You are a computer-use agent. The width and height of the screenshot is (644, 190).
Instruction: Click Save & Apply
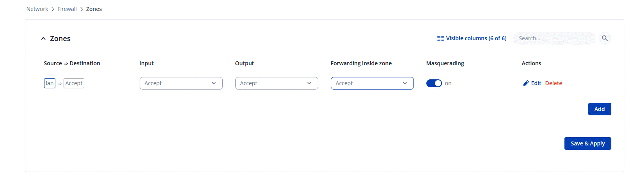tap(587, 143)
